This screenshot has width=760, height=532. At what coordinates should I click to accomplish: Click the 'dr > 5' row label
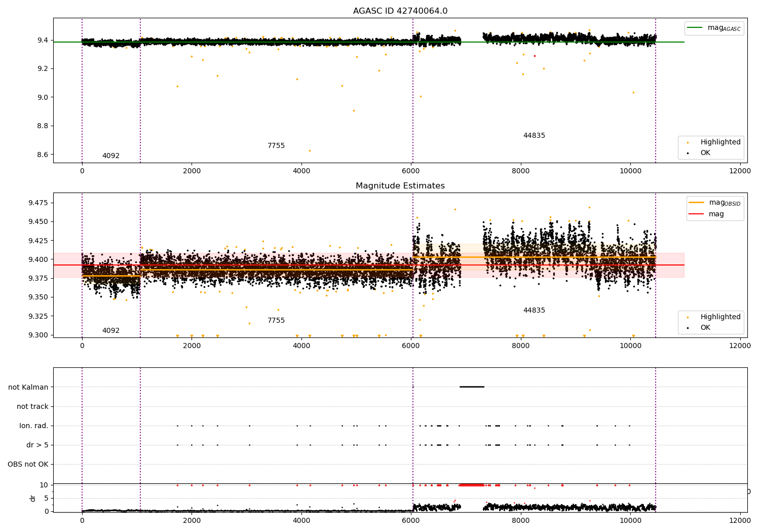point(37,445)
